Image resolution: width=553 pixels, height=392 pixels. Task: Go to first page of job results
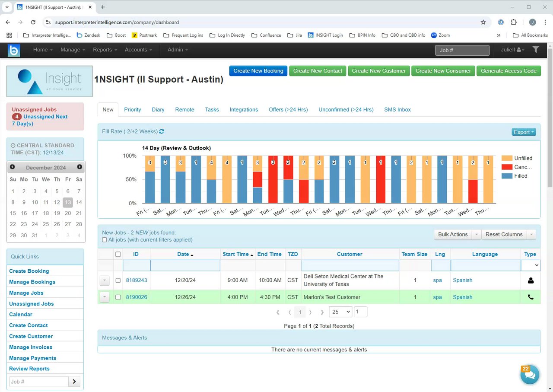[278, 312]
